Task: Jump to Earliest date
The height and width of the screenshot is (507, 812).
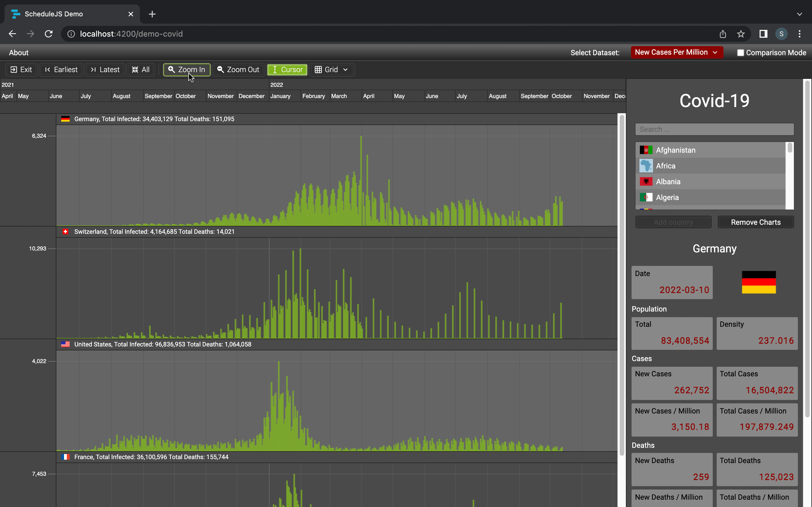Action: pos(61,70)
